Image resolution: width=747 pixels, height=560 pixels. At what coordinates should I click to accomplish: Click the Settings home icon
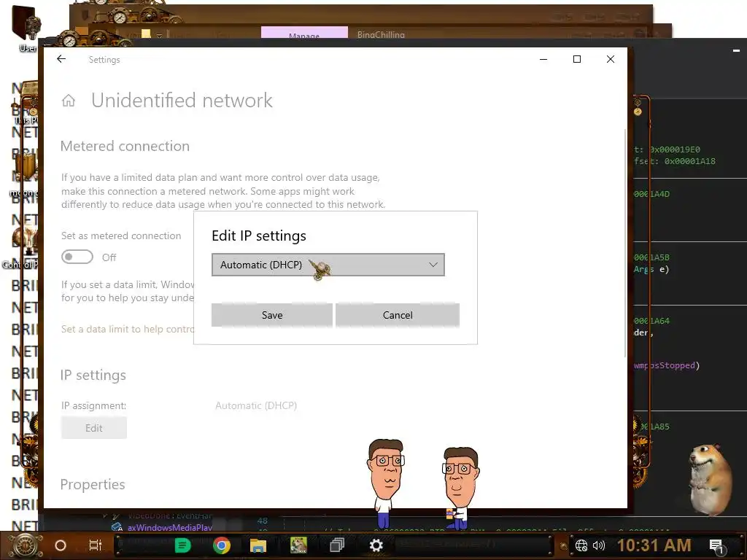coord(69,101)
